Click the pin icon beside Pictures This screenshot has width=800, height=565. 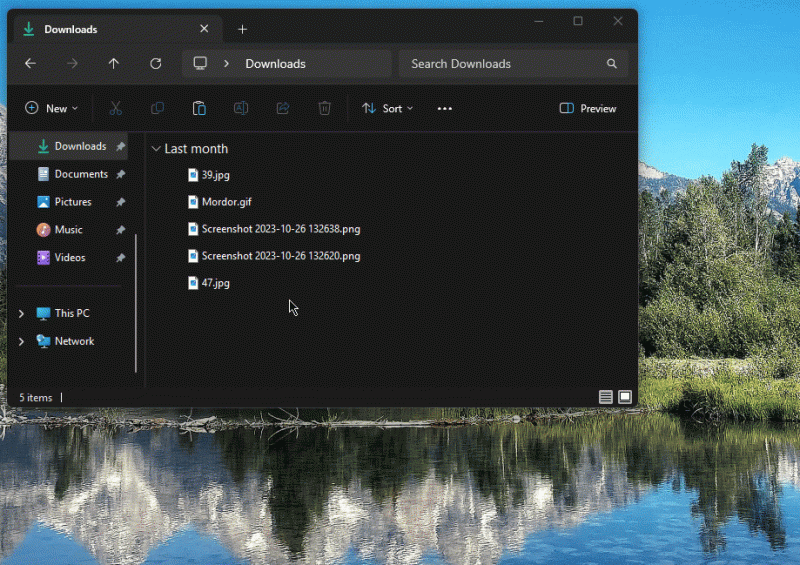coord(120,202)
